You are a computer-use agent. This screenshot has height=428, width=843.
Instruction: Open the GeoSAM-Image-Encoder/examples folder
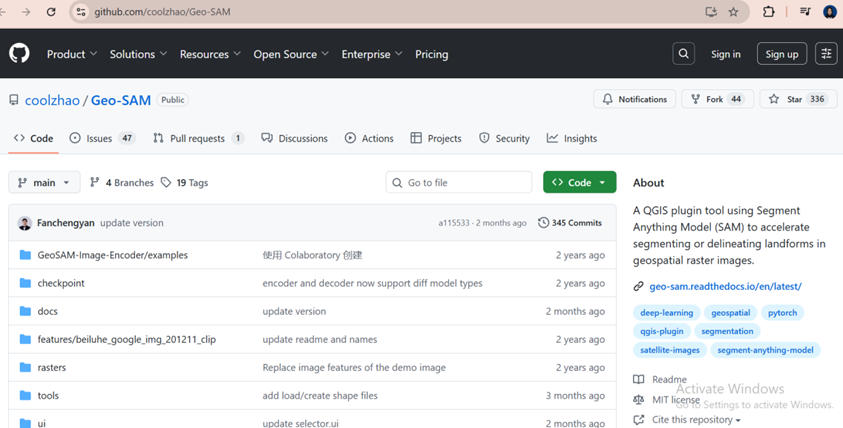pos(112,255)
